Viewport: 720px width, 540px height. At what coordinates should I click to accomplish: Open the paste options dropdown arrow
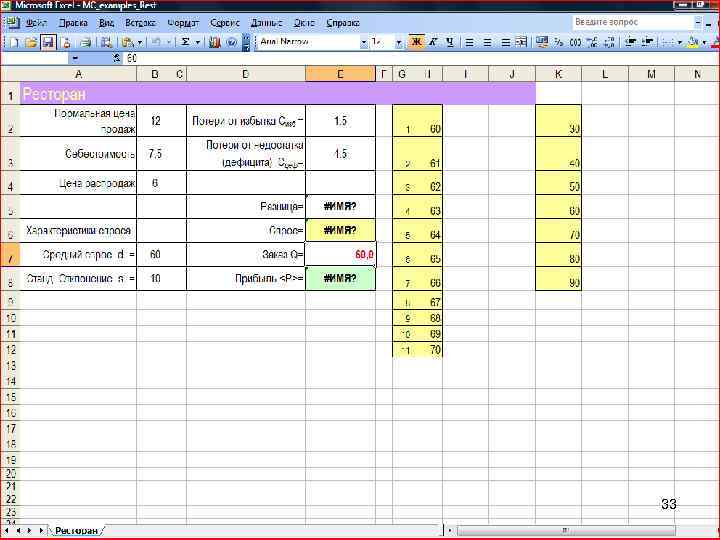pos(140,42)
